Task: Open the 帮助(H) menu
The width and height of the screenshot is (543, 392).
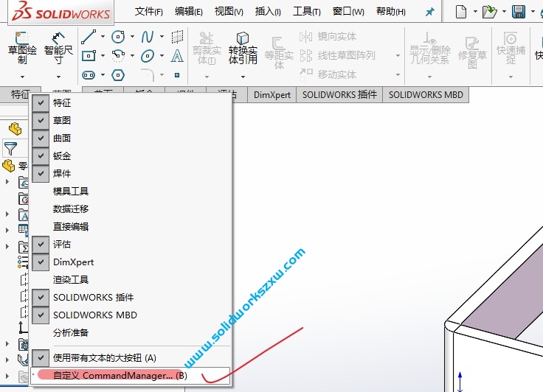Action: (390, 12)
